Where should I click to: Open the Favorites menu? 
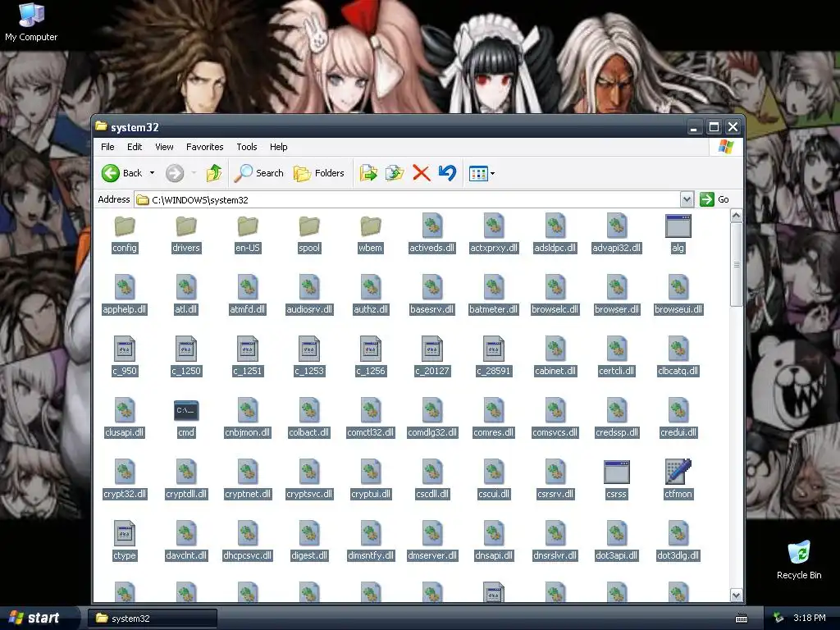click(204, 147)
